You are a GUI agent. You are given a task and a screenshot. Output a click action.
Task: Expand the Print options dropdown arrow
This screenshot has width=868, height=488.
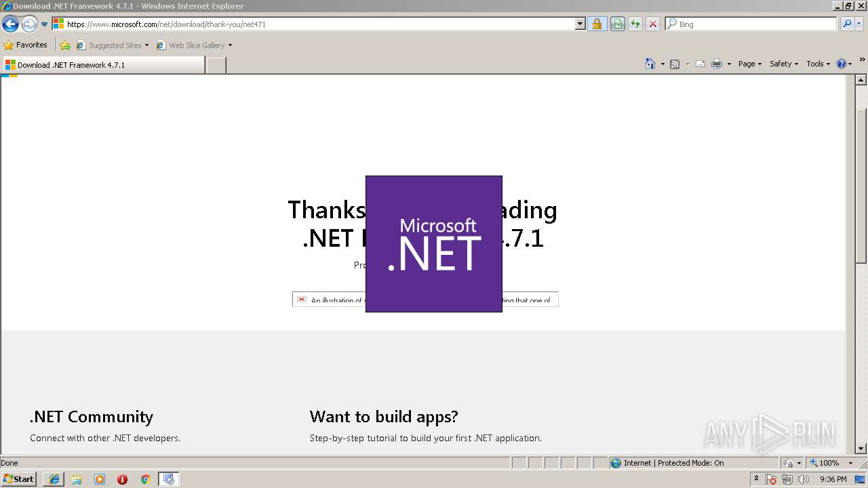pyautogui.click(x=729, y=64)
